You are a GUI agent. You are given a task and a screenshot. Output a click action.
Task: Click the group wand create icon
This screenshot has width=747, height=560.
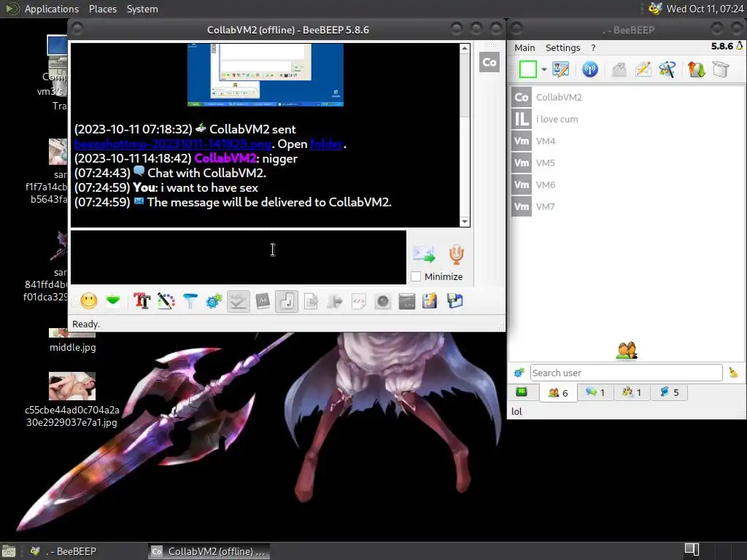(667, 69)
